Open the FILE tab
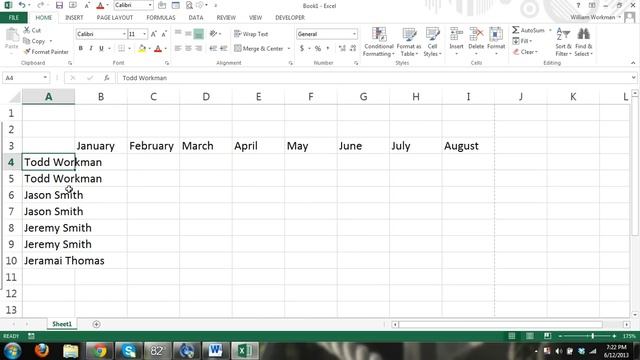Viewport: 640px width, 360px height. (13, 18)
